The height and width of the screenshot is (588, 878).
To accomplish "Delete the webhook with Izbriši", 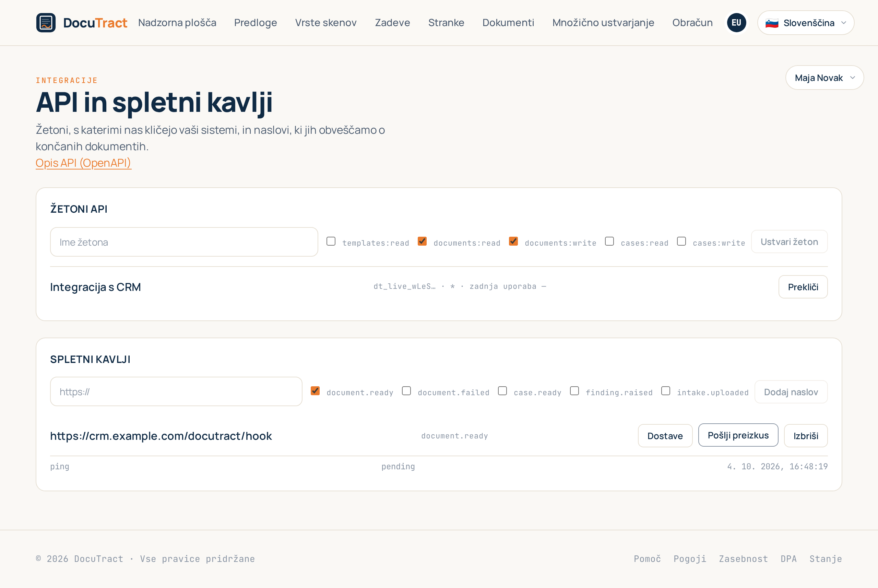I will tap(806, 436).
